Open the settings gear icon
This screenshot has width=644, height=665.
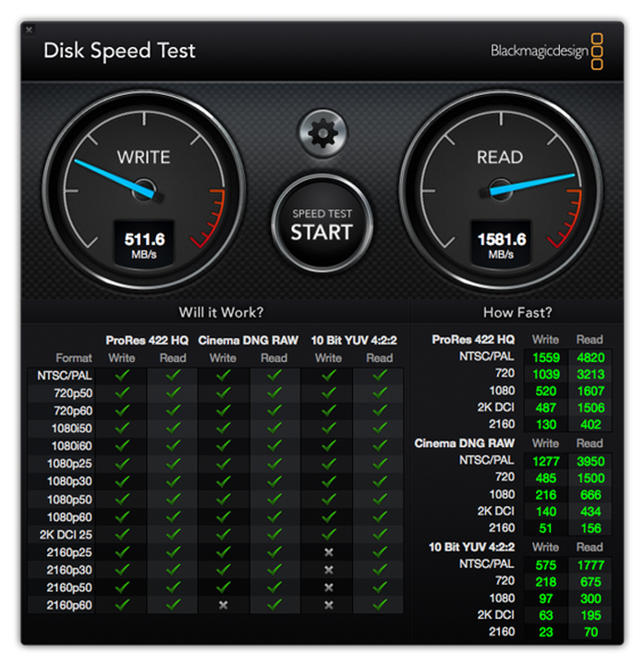tap(322, 135)
